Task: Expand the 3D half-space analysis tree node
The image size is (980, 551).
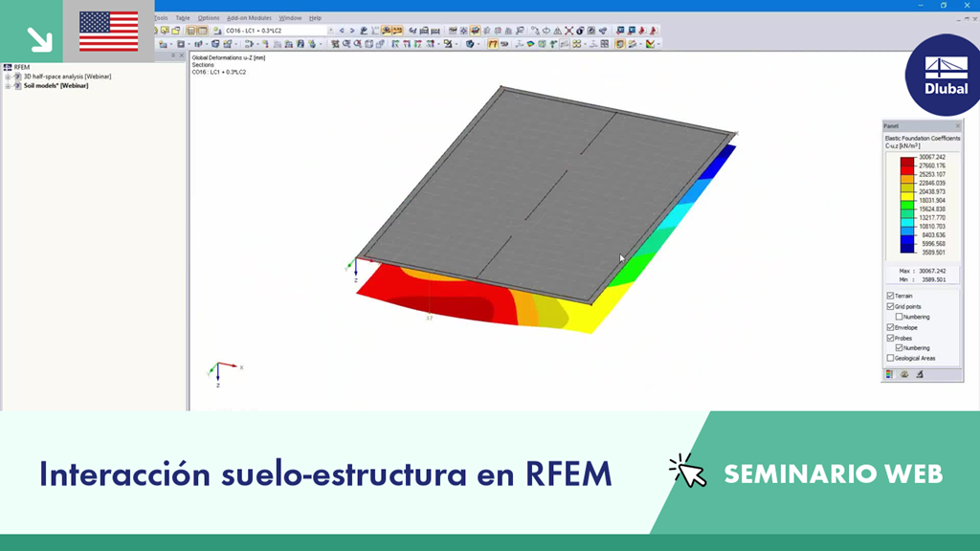Action: pos(8,77)
